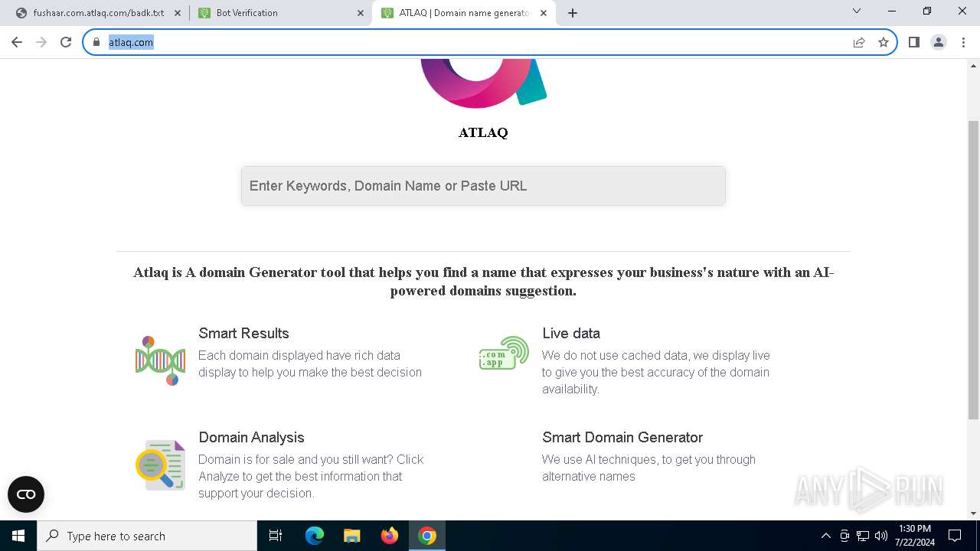Open the volume speaker icon
This screenshot has height=551, width=980.
881,536
